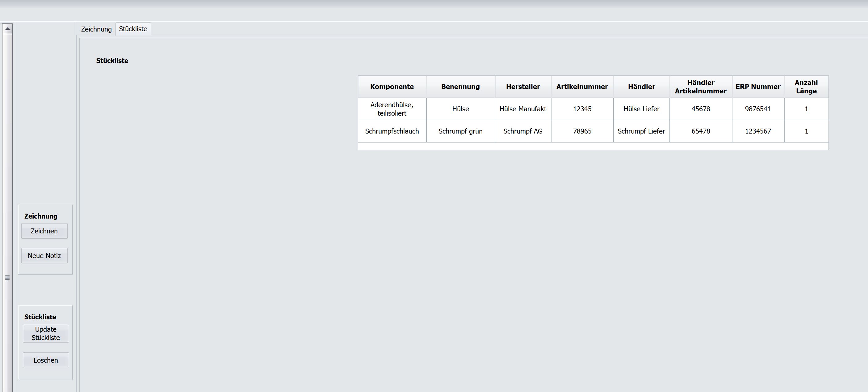Image resolution: width=868 pixels, height=392 pixels.
Task: Click the Anzahl Länge column header
Action: [x=806, y=87]
